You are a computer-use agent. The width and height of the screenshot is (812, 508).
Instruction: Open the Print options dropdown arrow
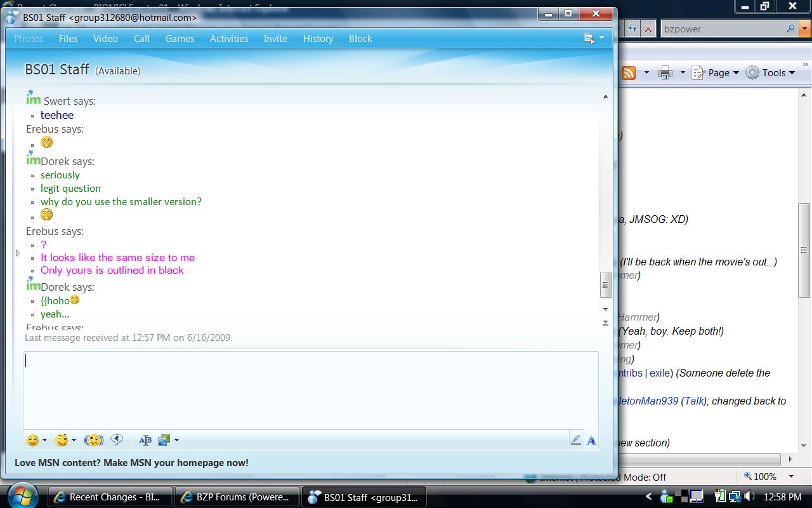[683, 73]
